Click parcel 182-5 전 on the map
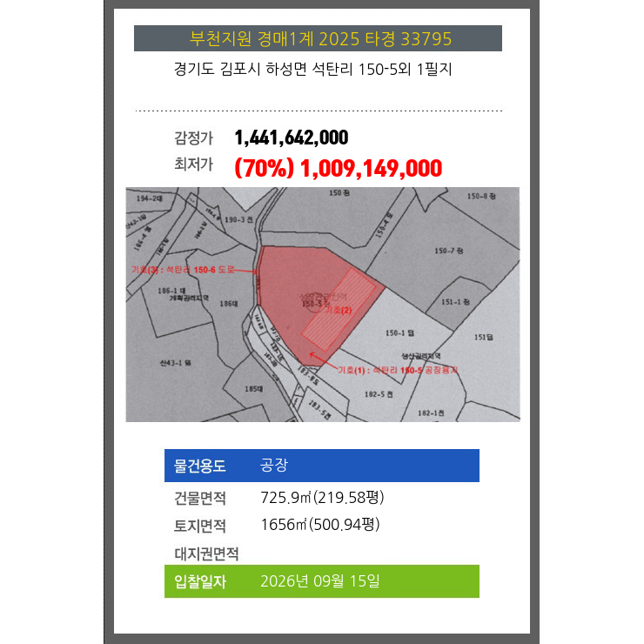This screenshot has width=644, height=644. pyautogui.click(x=379, y=394)
